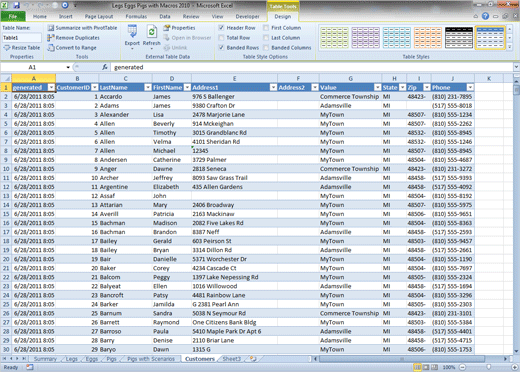Screen dimensions: 520x372
Task: Select the cell containing One Citizens Bank Bldg
Action: pos(234,322)
